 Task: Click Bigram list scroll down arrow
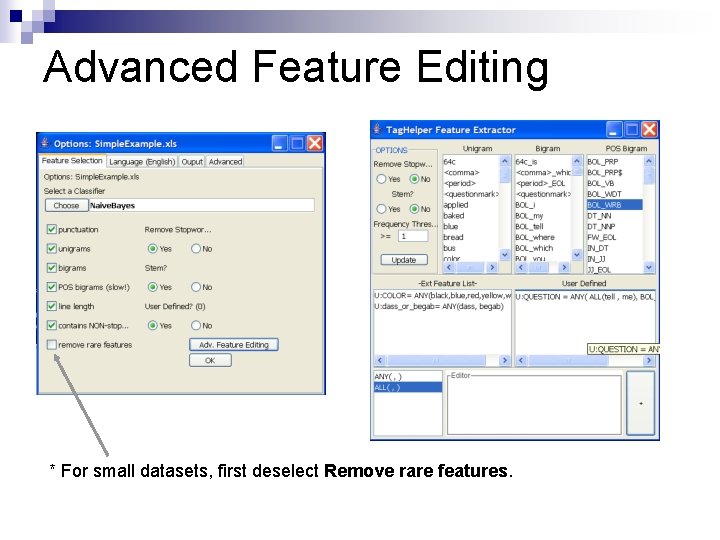[577, 254]
